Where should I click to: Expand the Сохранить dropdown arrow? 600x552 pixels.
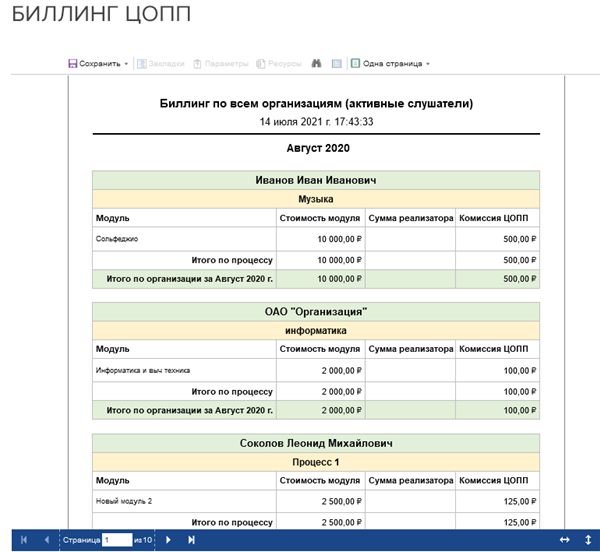pos(126,64)
